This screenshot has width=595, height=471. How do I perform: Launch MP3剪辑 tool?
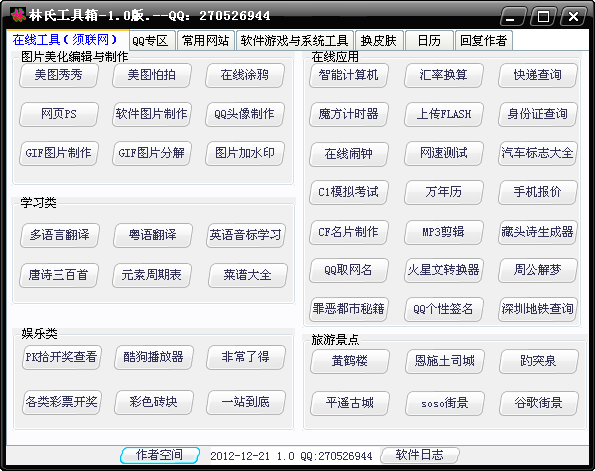[444, 232]
